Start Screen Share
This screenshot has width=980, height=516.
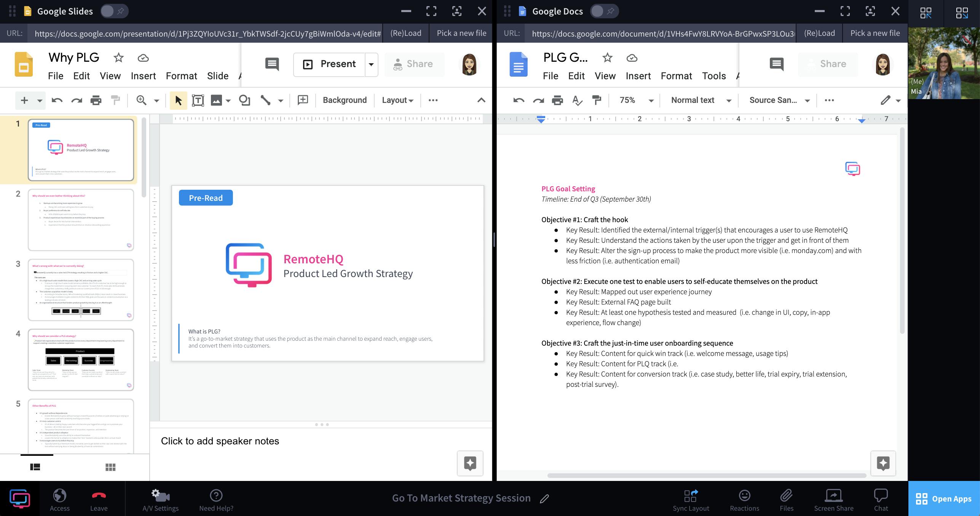[833, 499]
